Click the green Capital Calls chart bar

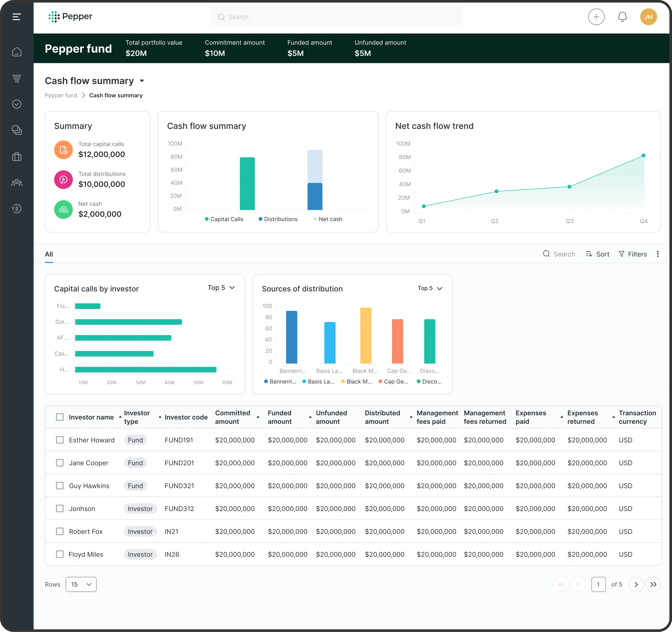point(247,184)
